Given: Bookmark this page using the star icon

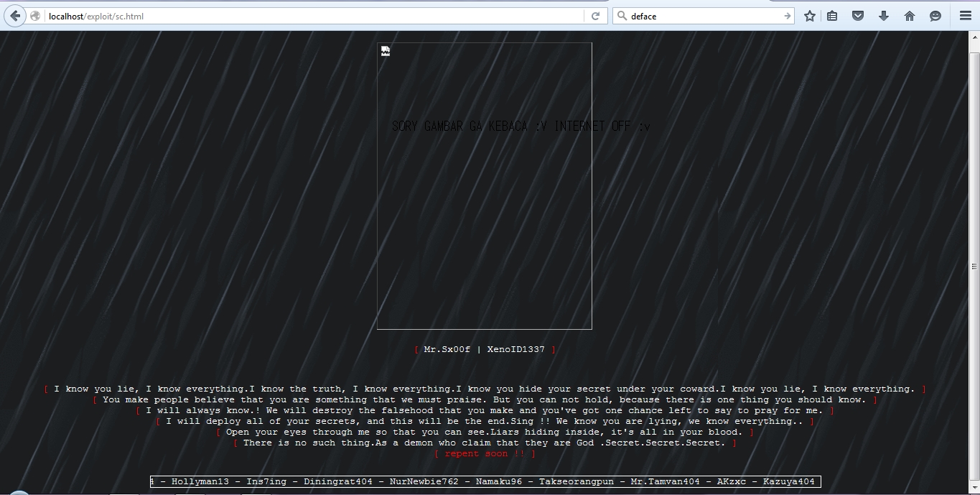Looking at the screenshot, I should click(x=809, y=15).
